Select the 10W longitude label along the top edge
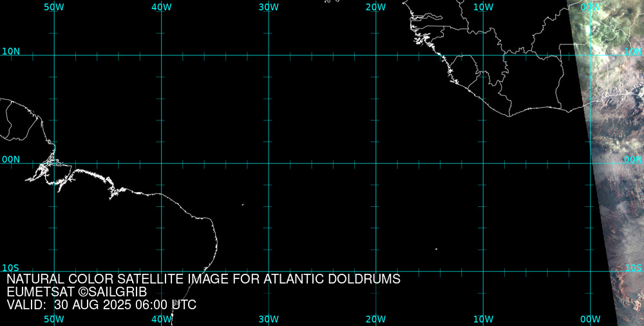The image size is (644, 326). pyautogui.click(x=484, y=7)
